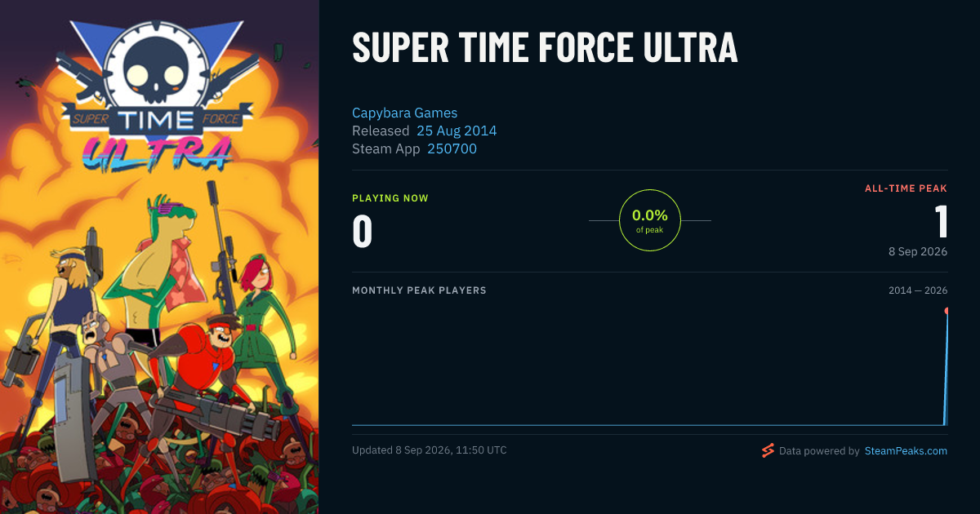Screen dimensions: 980x514
Task: Click the SteamPeaks logo icon
Action: [x=768, y=450]
